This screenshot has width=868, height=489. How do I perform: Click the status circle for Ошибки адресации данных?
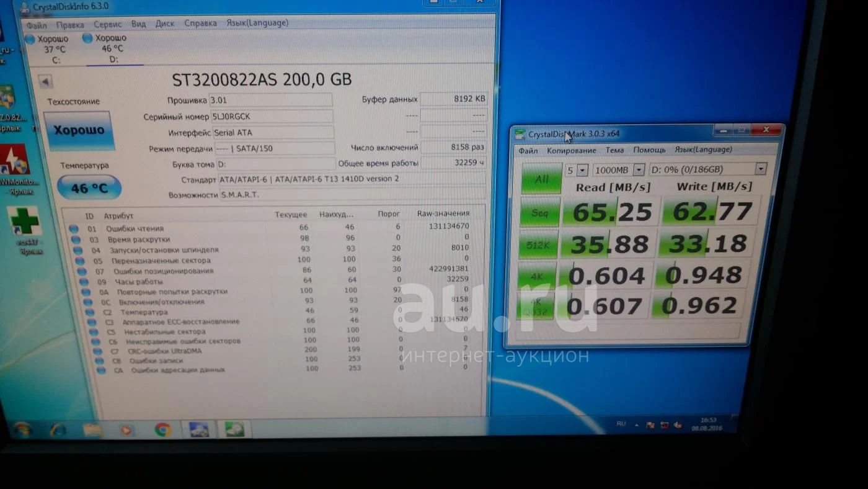(x=100, y=370)
